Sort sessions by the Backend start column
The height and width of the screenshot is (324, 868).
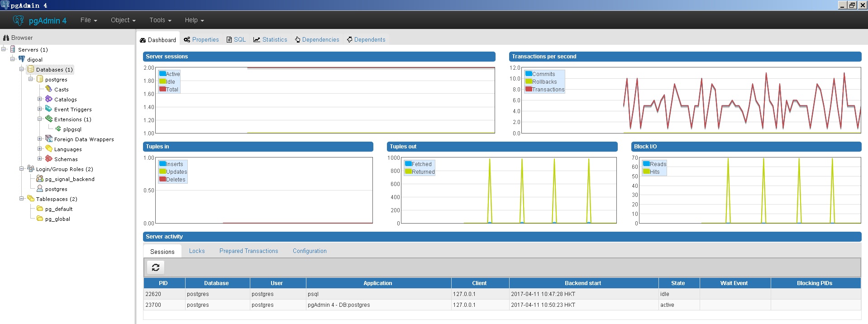coord(583,283)
